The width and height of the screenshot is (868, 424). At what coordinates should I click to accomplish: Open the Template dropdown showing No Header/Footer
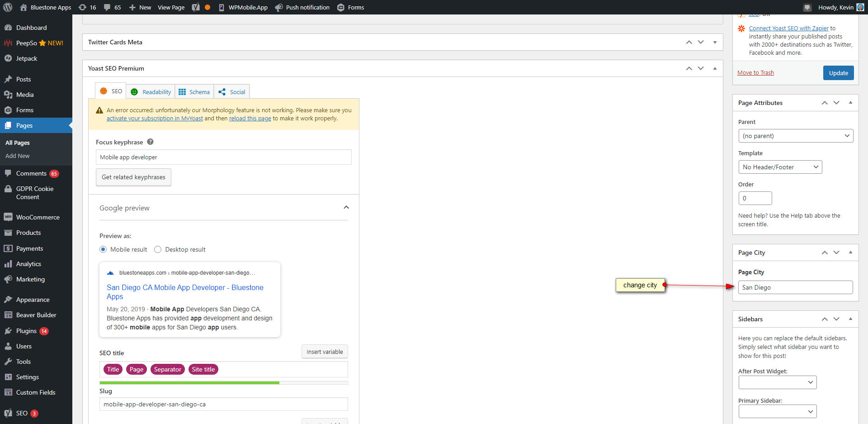pyautogui.click(x=780, y=167)
